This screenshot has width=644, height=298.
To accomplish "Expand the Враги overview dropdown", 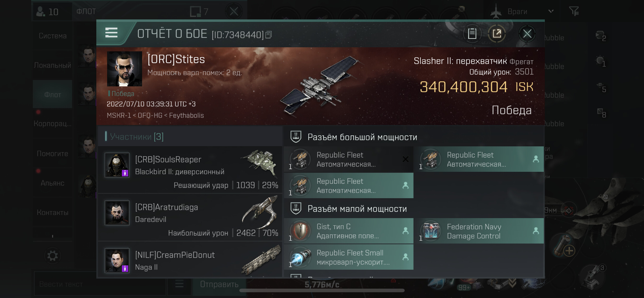I will 551,11.
